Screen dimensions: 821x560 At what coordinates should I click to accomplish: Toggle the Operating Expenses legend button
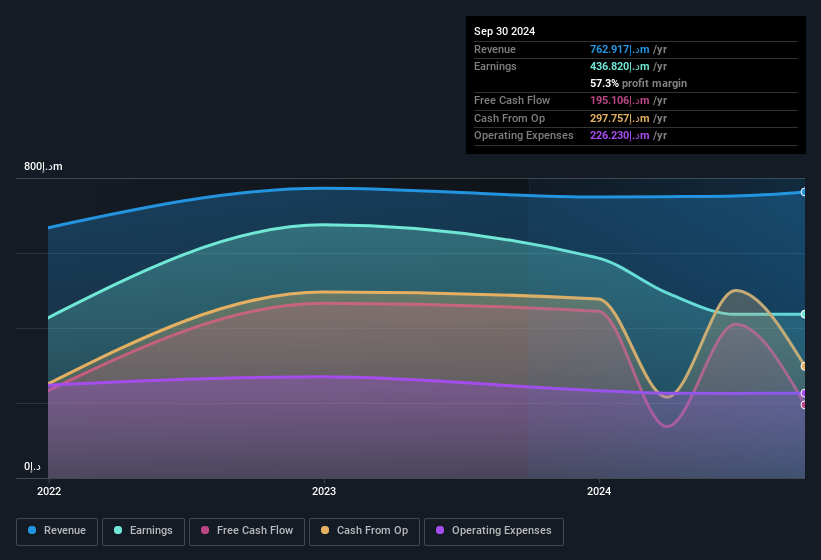494,531
